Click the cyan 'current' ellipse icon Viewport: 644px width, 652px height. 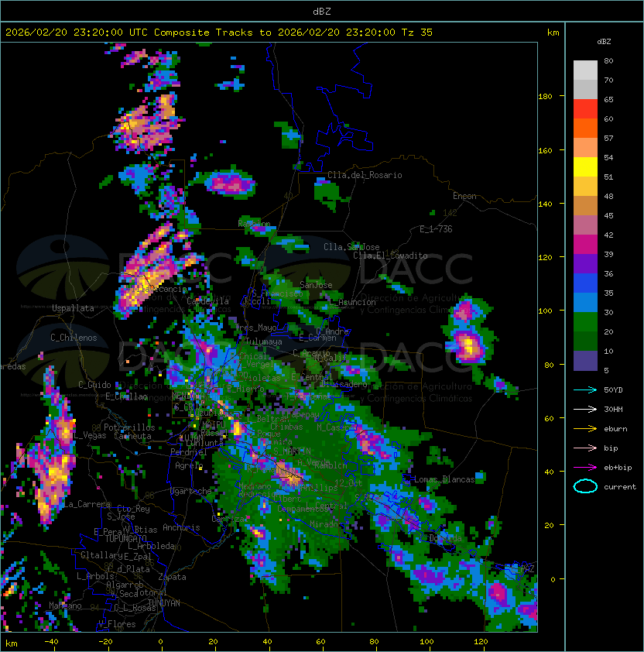tap(585, 486)
